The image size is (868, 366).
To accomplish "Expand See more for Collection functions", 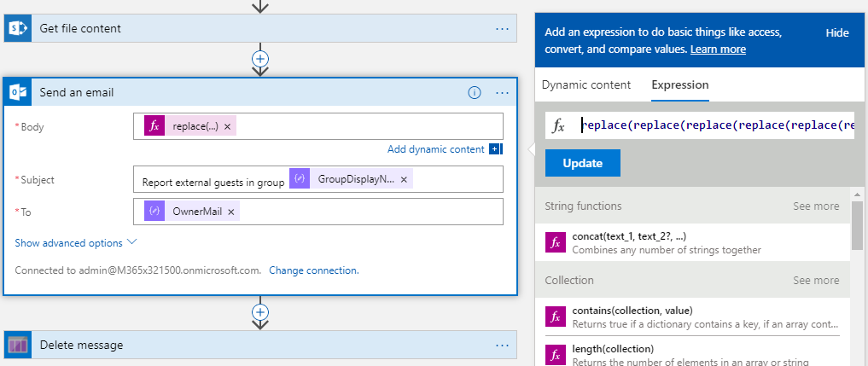I will point(815,281).
